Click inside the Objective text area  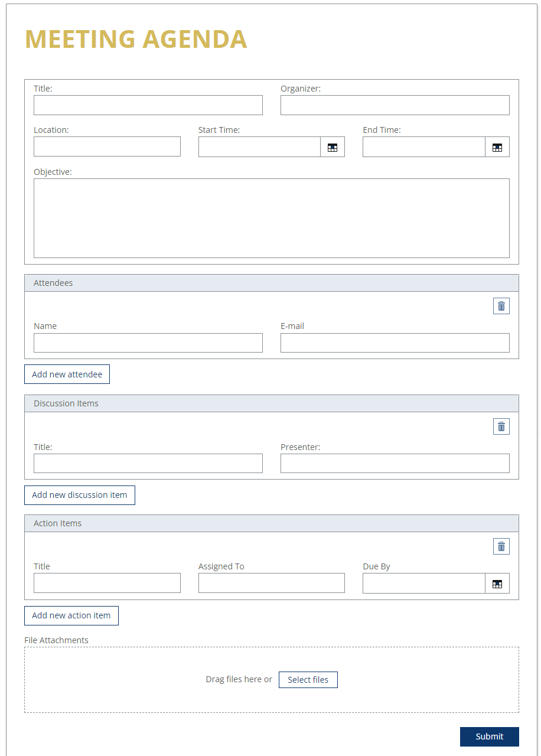click(272, 218)
